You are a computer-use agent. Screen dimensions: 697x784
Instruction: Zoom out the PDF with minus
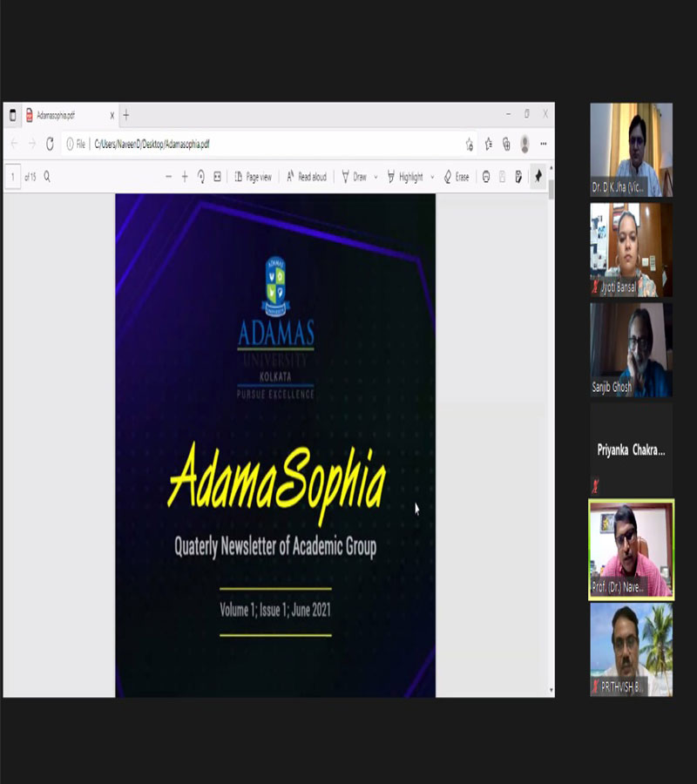168,177
